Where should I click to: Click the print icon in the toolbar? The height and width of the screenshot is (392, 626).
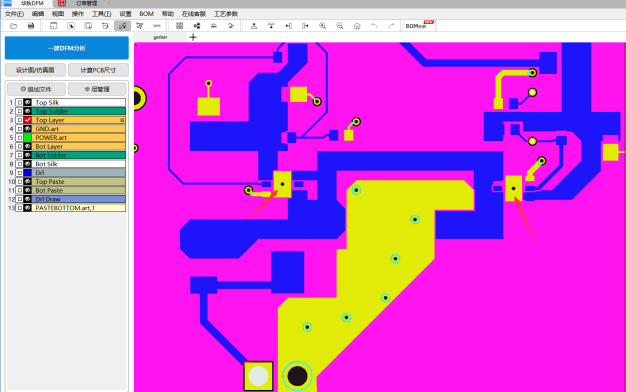tap(31, 26)
